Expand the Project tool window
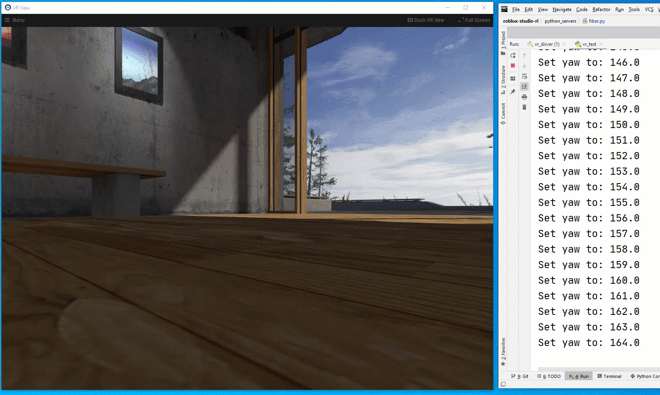 (x=503, y=43)
